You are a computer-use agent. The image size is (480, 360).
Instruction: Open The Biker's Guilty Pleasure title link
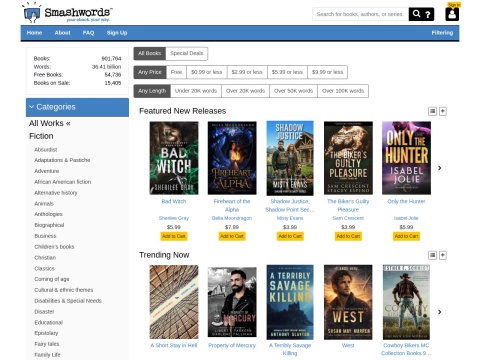(x=348, y=205)
